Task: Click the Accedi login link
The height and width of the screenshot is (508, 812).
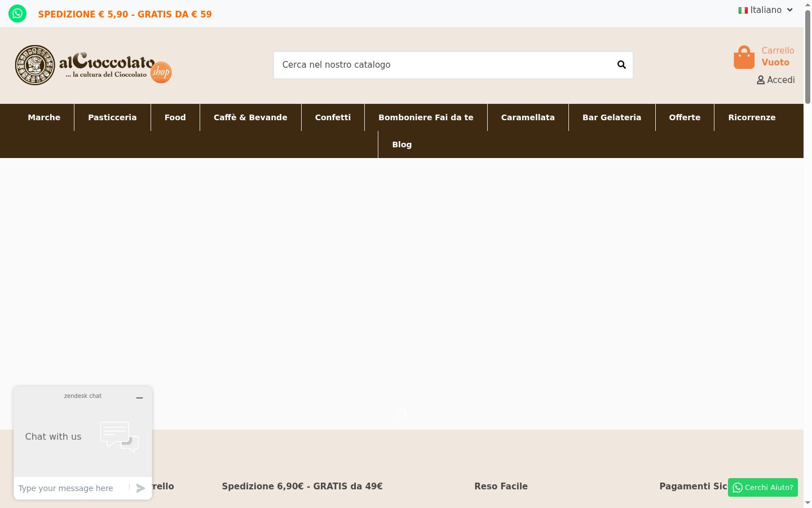Action: [781, 80]
